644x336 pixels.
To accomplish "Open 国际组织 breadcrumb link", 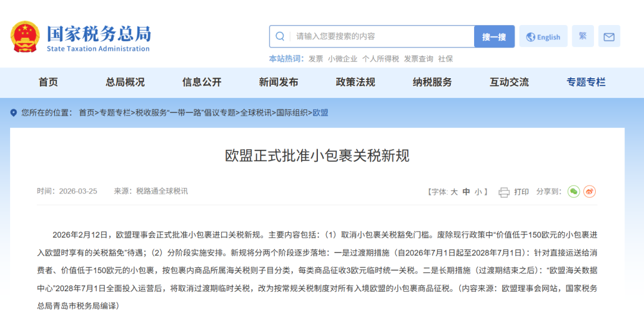I will coord(292,113).
